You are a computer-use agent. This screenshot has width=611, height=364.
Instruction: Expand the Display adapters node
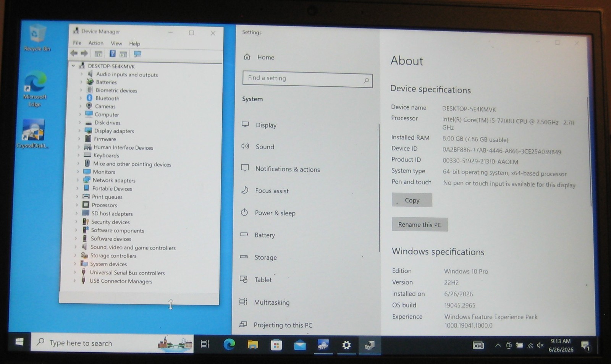[80, 131]
